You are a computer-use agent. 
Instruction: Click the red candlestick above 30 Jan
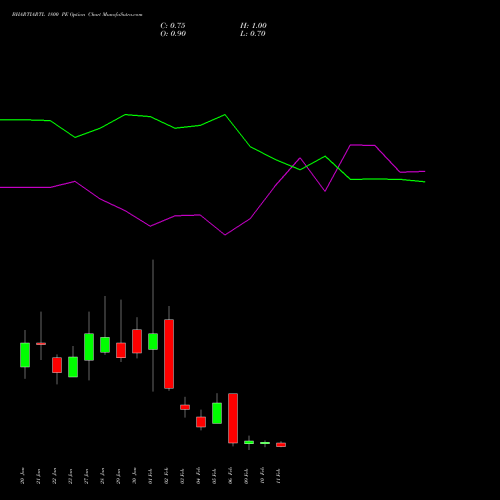[137, 341]
